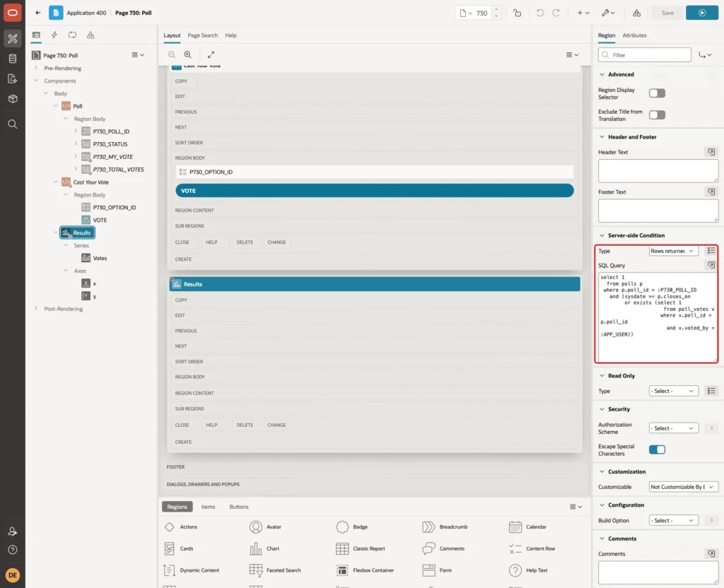Switch to Attributes property tab

click(x=634, y=35)
